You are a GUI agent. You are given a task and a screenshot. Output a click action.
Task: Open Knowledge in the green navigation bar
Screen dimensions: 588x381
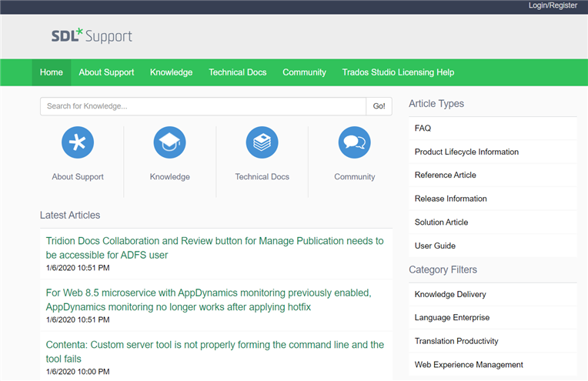click(172, 72)
